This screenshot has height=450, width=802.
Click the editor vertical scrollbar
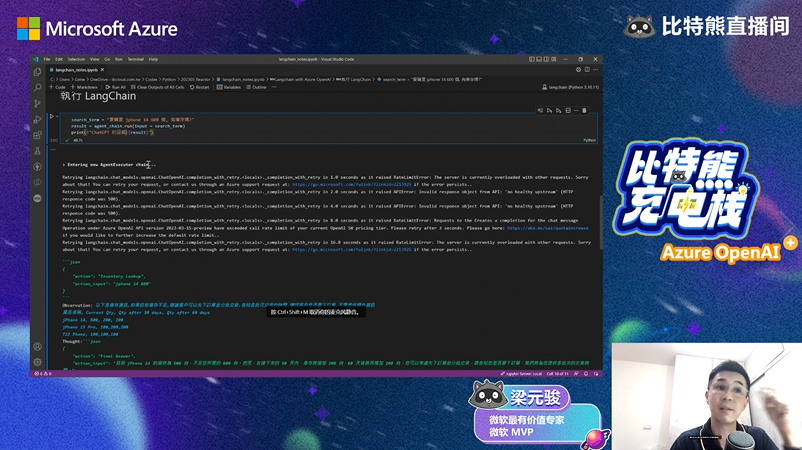click(x=600, y=222)
